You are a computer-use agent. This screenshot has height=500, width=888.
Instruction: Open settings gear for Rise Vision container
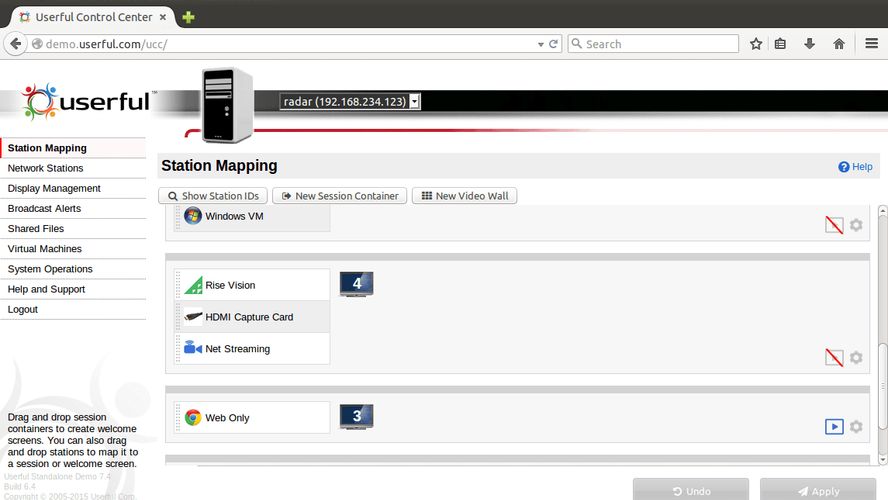(856, 357)
